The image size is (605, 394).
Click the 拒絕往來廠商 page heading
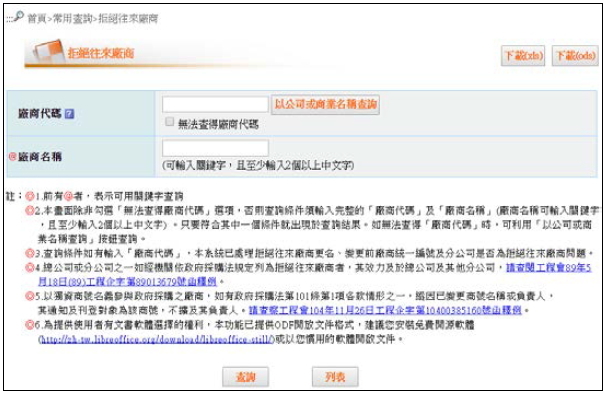[101, 53]
